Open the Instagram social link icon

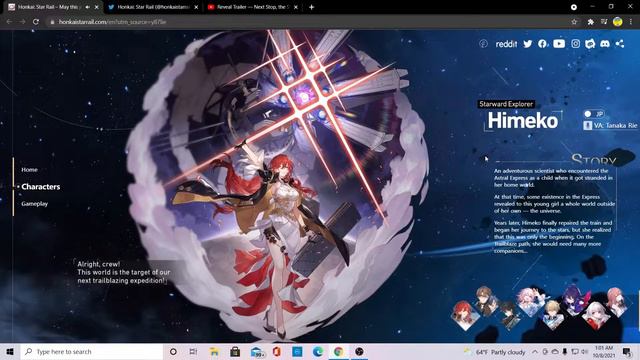pos(576,44)
